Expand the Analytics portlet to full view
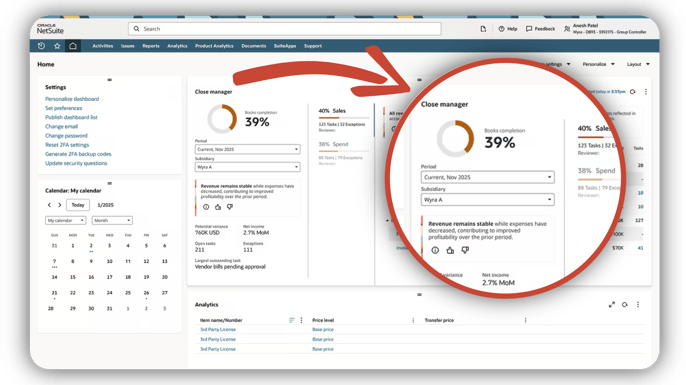The height and width of the screenshot is (385, 686). click(x=612, y=304)
